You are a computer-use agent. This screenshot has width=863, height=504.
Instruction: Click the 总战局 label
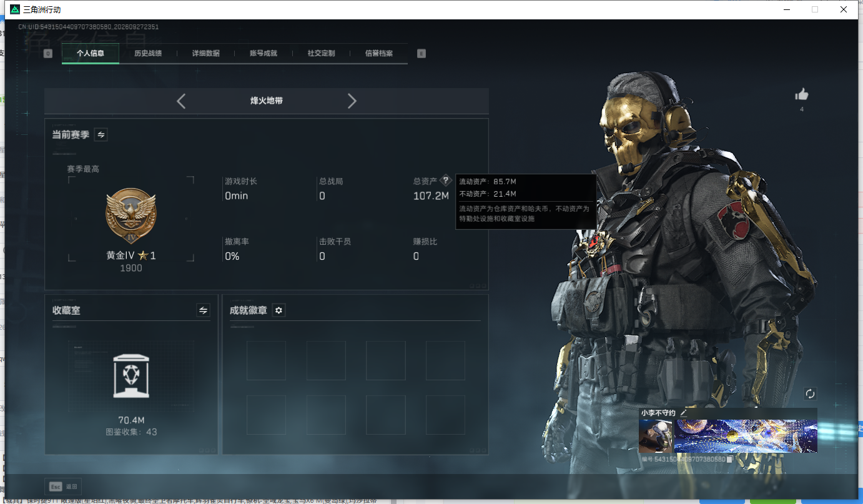[331, 181]
